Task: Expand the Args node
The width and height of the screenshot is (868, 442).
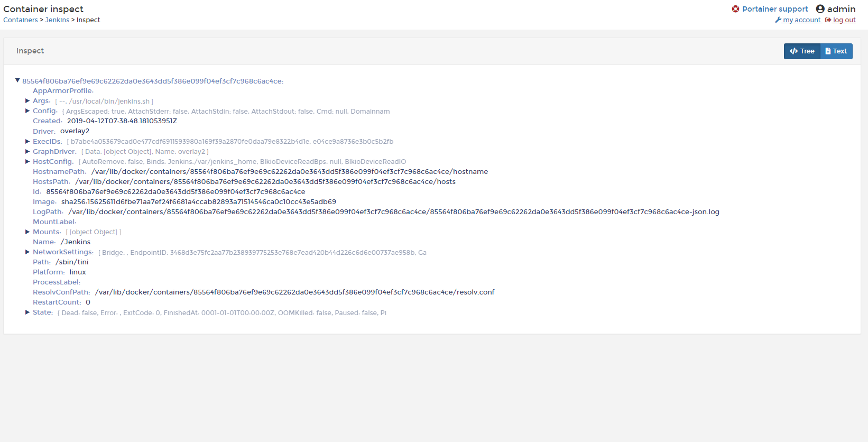Action: point(27,100)
